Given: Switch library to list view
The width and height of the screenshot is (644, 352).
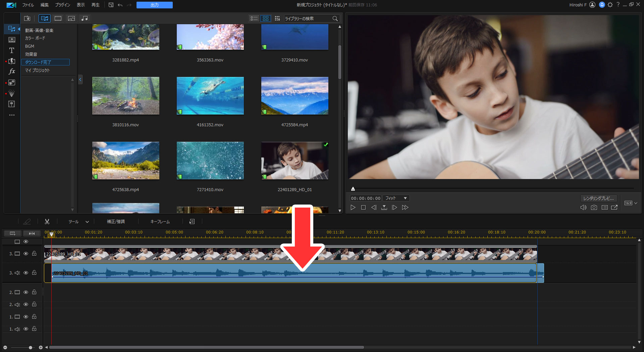Looking at the screenshot, I should (254, 18).
